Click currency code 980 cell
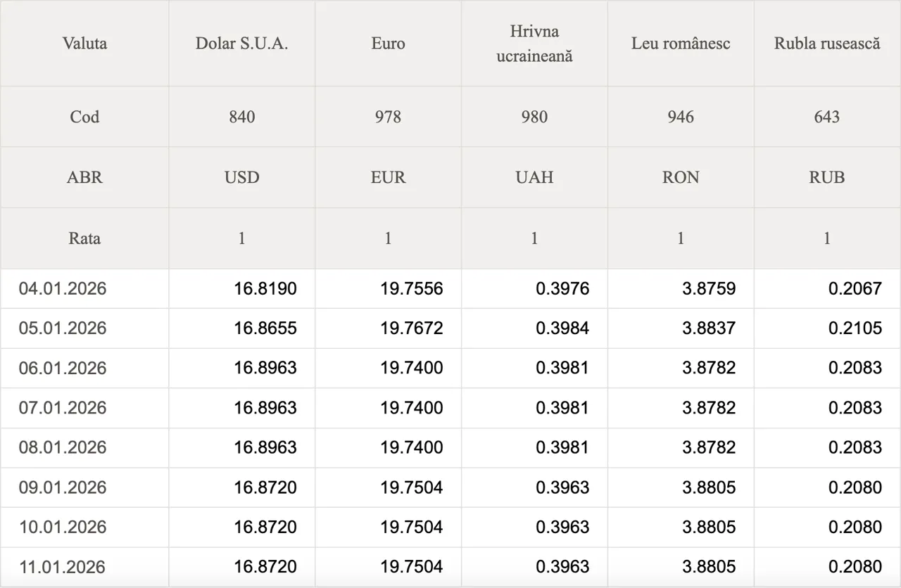The height and width of the screenshot is (588, 901). point(534,117)
